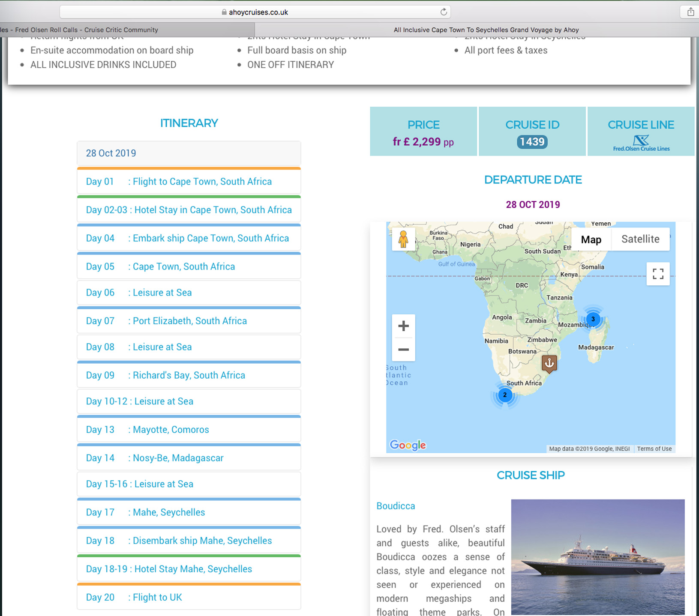The height and width of the screenshot is (616, 699).
Task: Open the Boudicca ship link
Action: 396,506
